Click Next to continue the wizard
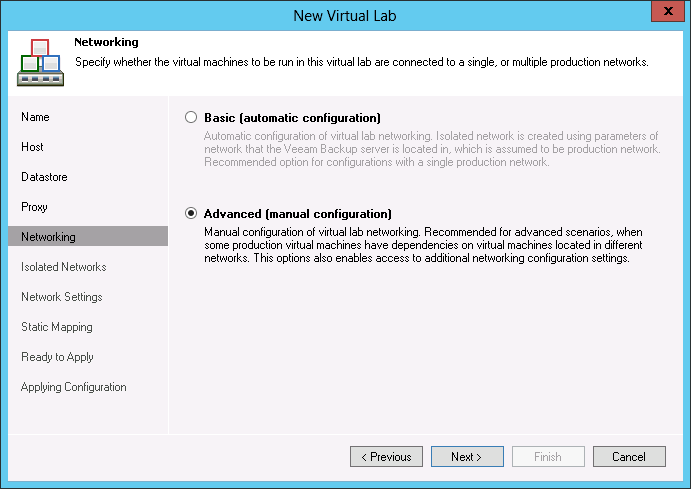Image resolution: width=691 pixels, height=489 pixels. [x=467, y=457]
